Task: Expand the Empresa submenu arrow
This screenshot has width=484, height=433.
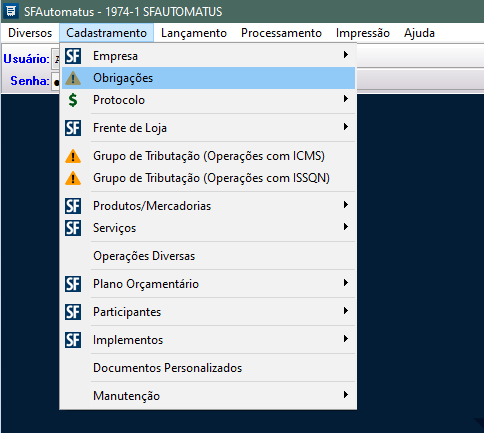Action: (x=346, y=55)
